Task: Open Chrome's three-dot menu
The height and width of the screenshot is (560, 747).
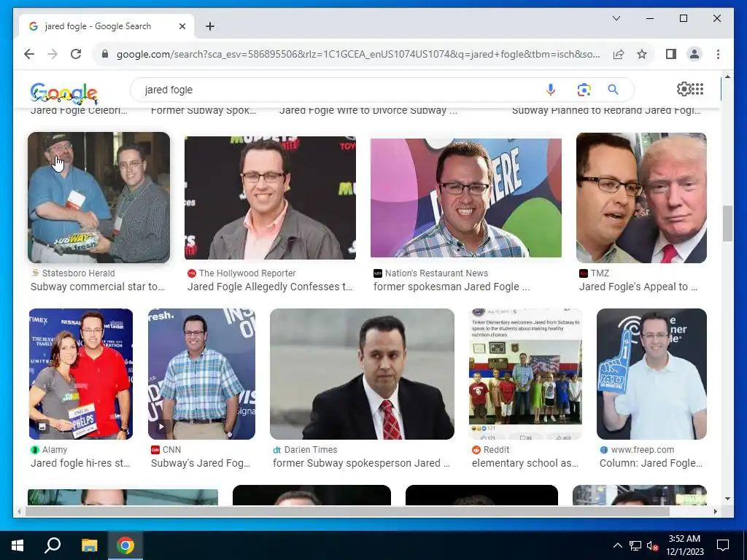Action: click(x=718, y=54)
